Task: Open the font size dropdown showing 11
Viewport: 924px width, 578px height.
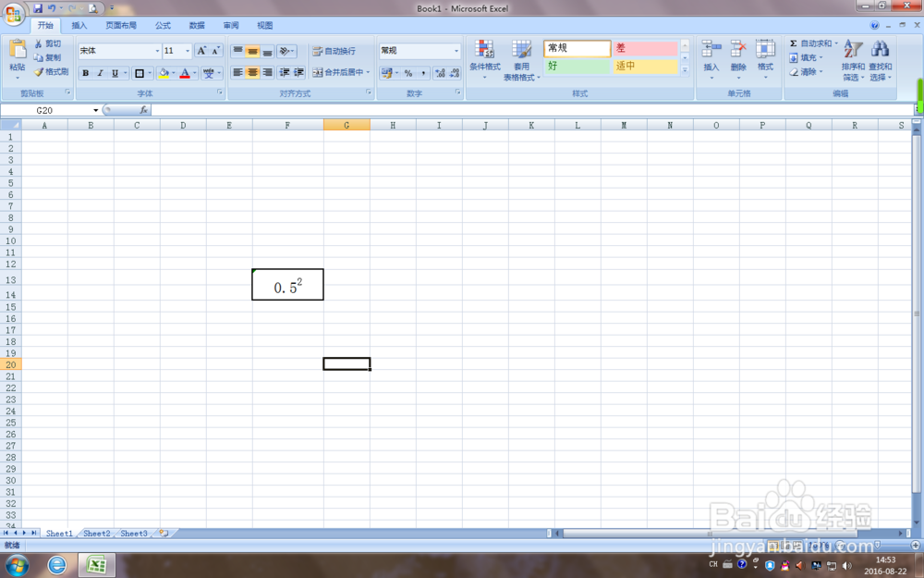Action: coord(188,51)
